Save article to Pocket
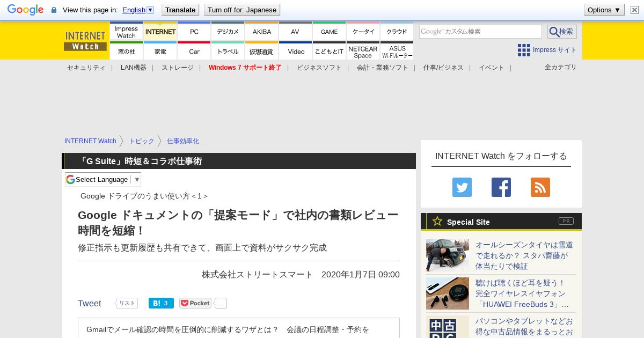Viewport: 644px width, 338px height. (x=195, y=303)
